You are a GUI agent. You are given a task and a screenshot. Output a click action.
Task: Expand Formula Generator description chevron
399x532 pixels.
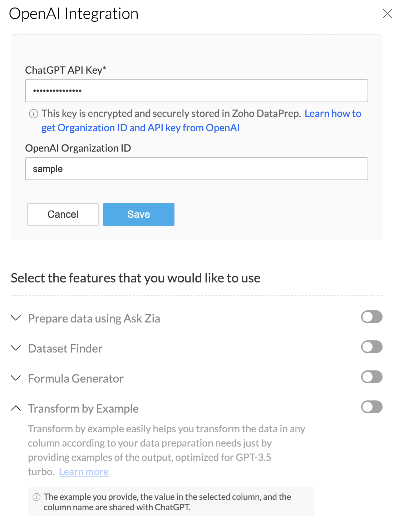[16, 378]
